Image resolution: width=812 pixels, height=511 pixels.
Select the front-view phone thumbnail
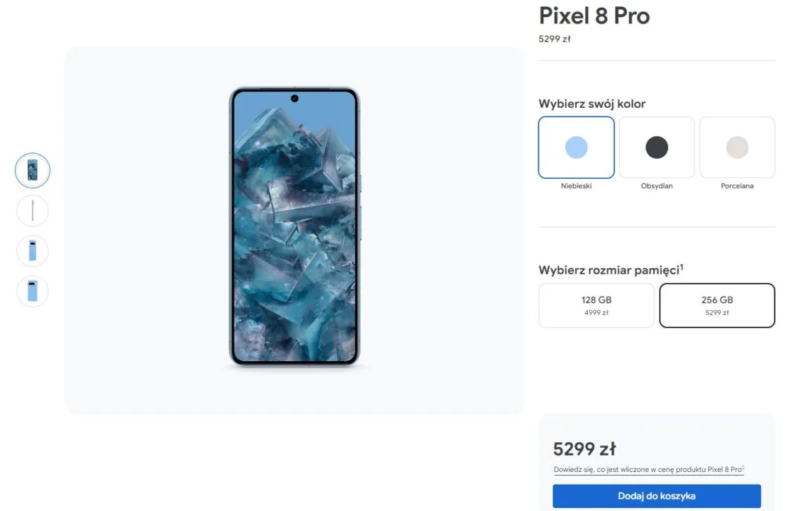click(x=33, y=170)
